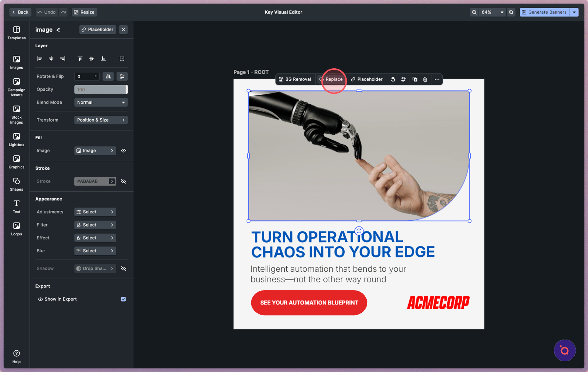
Task: Open the Blend Mode dropdown
Action: click(101, 102)
